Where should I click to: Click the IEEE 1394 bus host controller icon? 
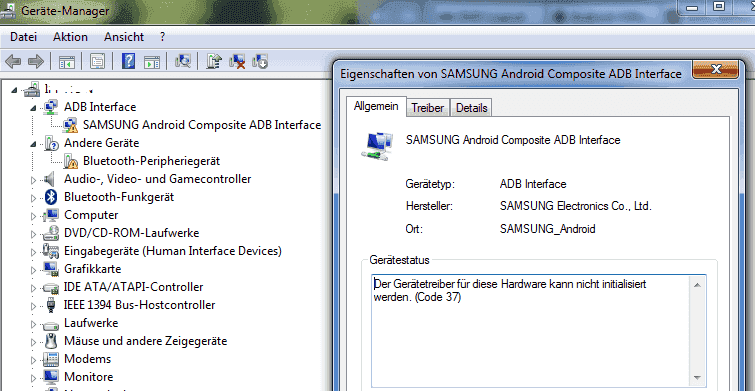[51, 305]
